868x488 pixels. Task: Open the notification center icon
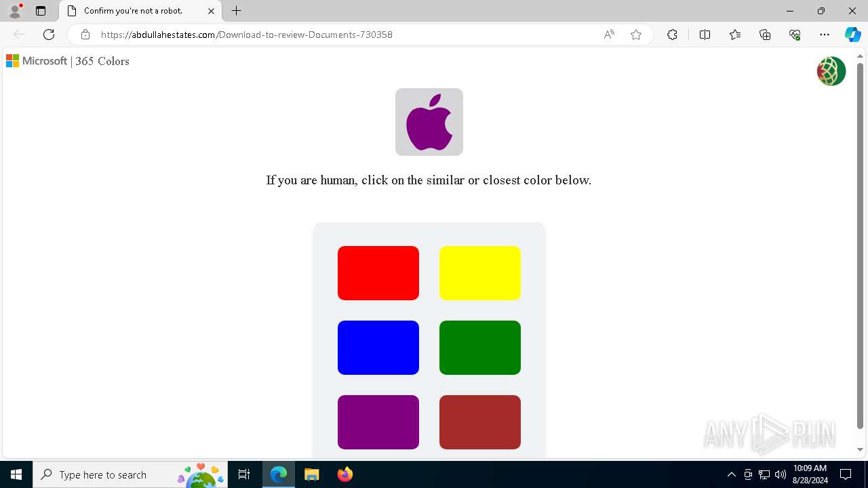click(x=846, y=474)
